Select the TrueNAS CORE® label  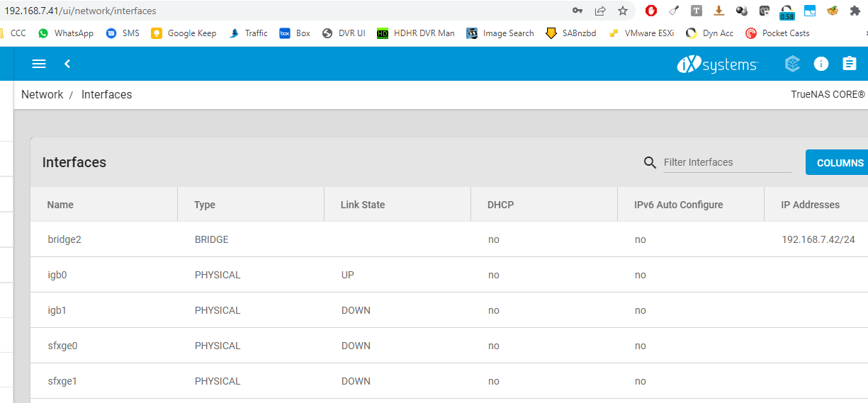(x=828, y=94)
